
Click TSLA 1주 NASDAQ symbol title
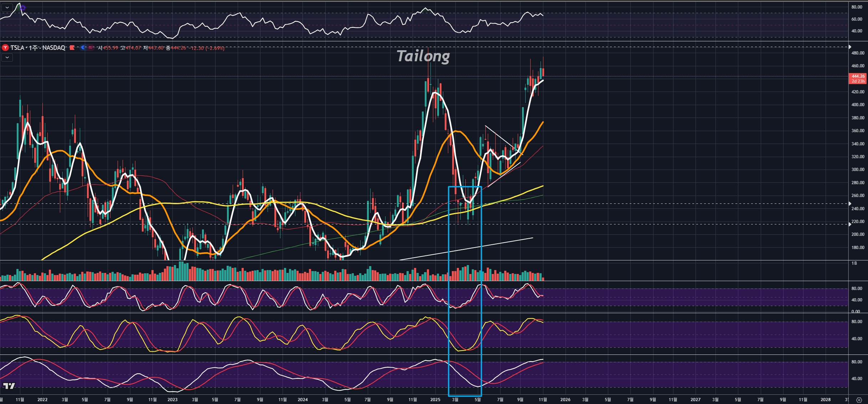(x=37, y=48)
